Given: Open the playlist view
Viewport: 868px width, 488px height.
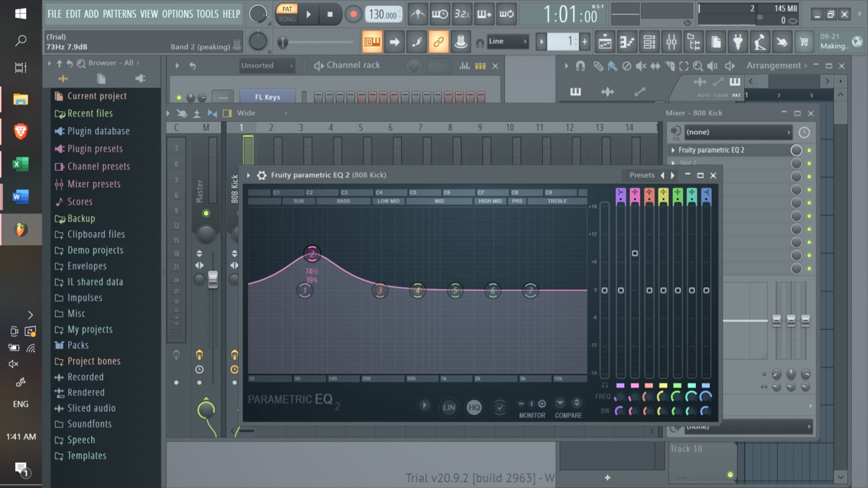Looking at the screenshot, I should point(605,42).
